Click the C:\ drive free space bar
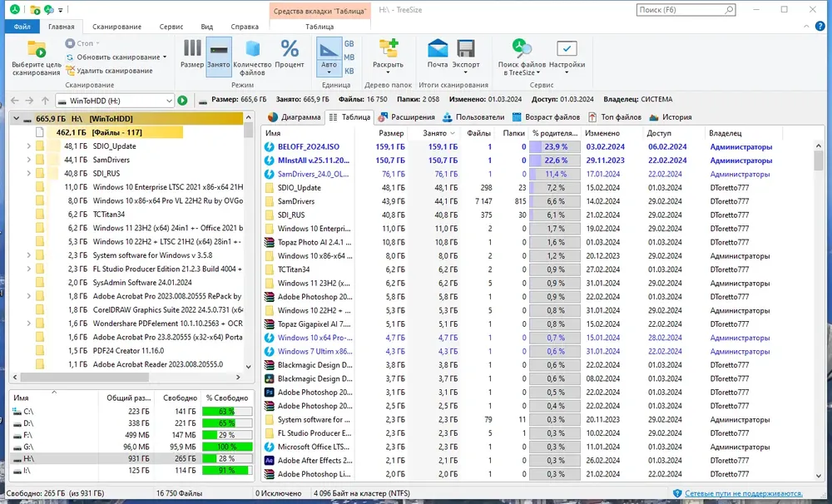The width and height of the screenshot is (832, 504). (226, 411)
